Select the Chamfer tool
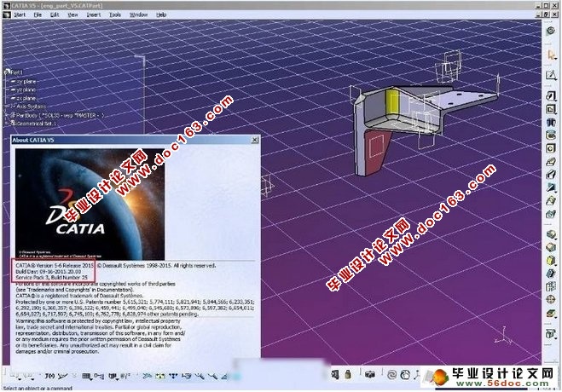This screenshot has height=392, width=562. click(x=551, y=247)
